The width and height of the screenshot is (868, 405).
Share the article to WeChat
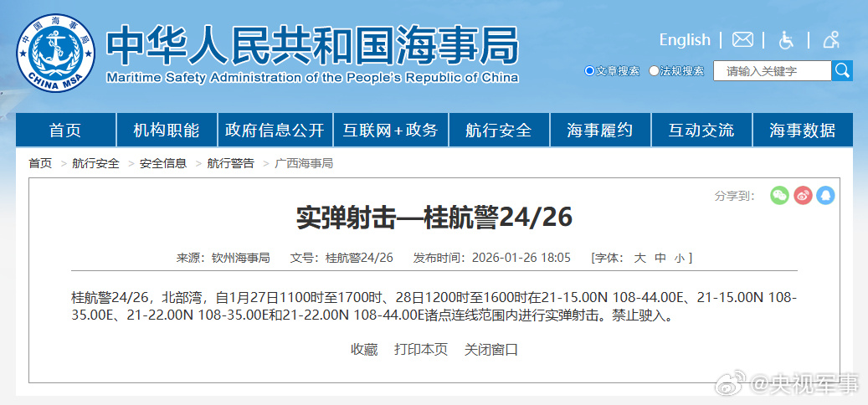point(779,196)
